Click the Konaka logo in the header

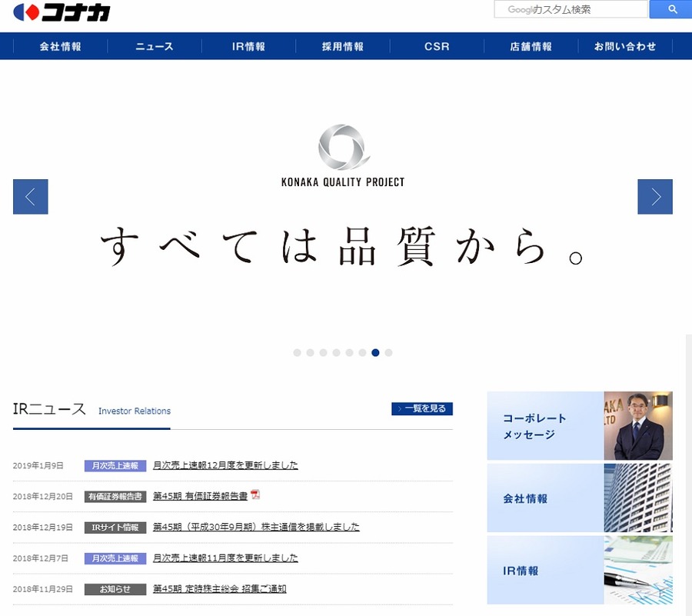[x=62, y=12]
